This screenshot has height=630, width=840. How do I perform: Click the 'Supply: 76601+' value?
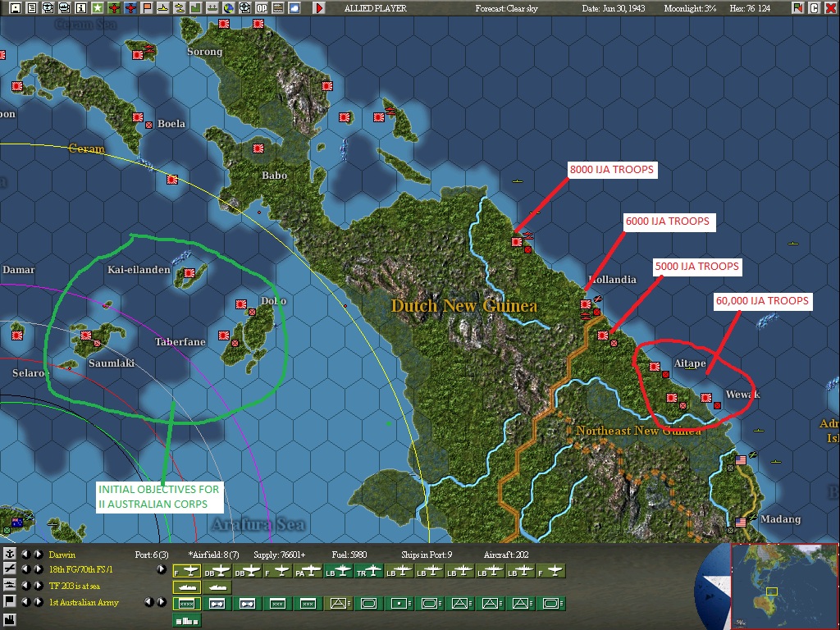pyautogui.click(x=280, y=555)
